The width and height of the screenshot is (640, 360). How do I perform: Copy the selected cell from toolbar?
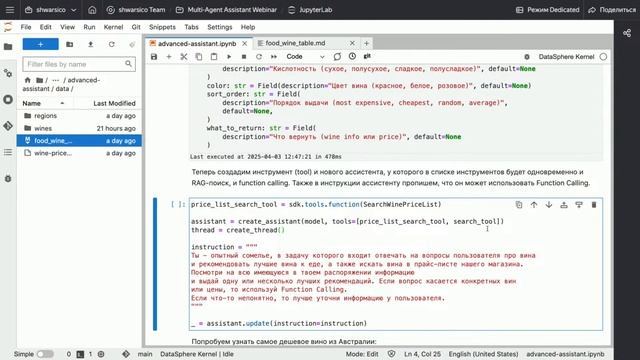(199, 57)
